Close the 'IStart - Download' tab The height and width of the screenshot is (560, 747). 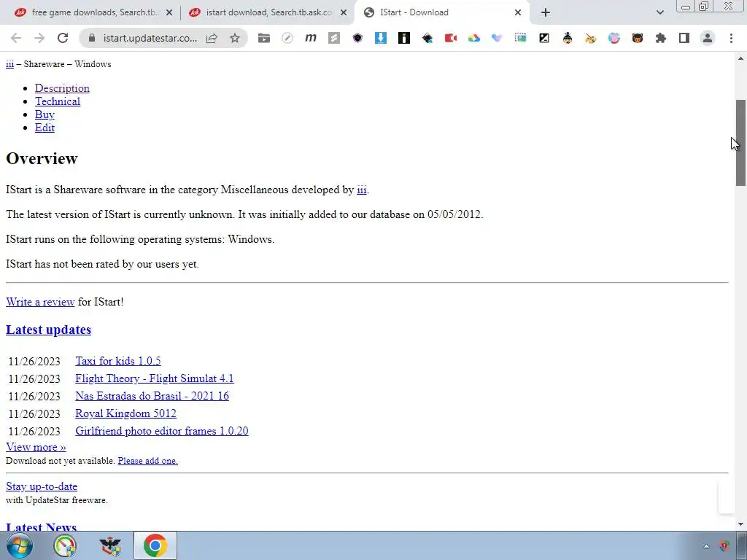pyautogui.click(x=518, y=12)
